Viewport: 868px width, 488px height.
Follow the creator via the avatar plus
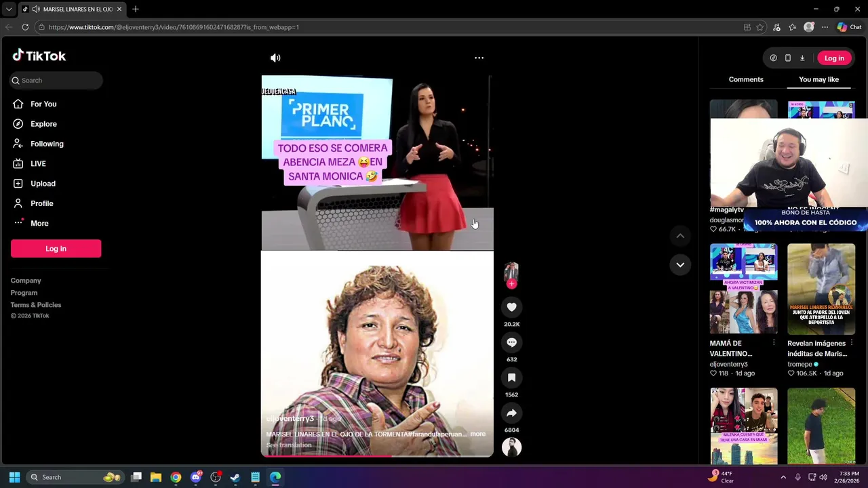click(511, 284)
